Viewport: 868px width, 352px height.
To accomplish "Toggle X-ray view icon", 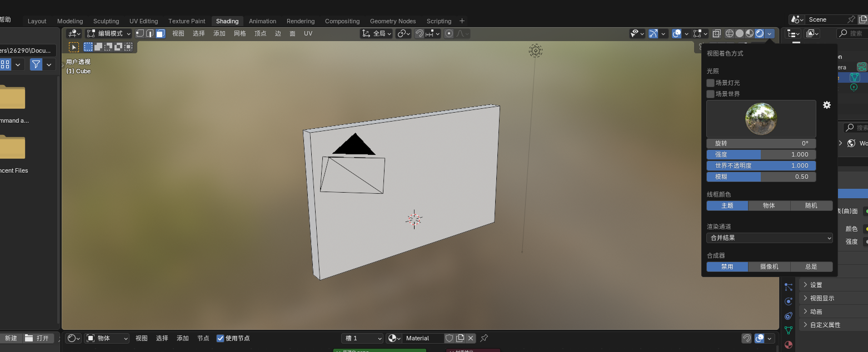I will click(717, 33).
